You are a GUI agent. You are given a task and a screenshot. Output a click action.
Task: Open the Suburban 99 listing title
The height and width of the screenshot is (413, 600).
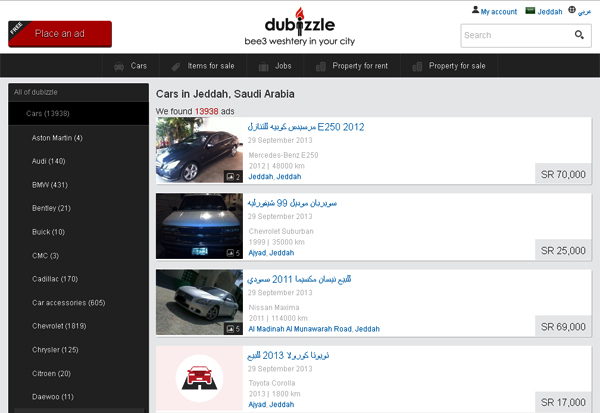(x=292, y=203)
